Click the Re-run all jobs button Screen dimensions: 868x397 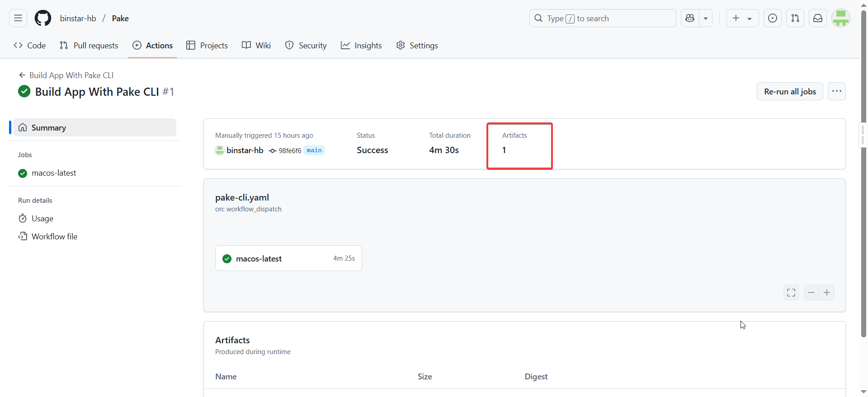pyautogui.click(x=790, y=91)
